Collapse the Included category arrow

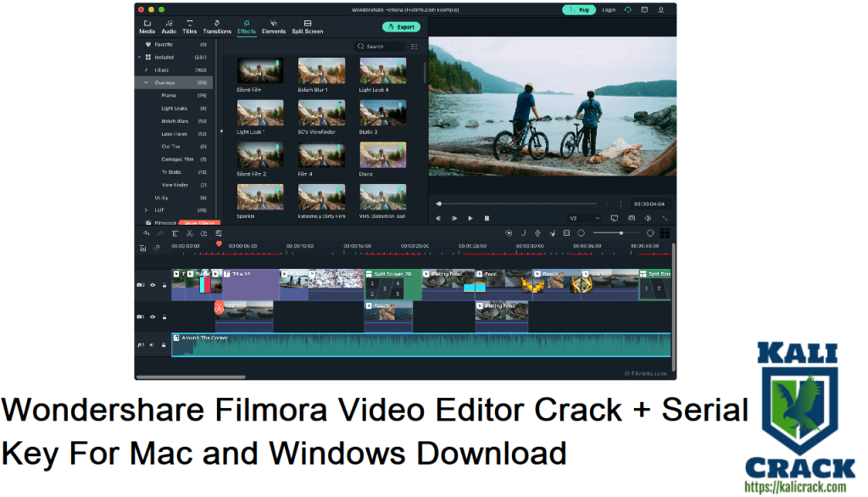click(x=140, y=57)
